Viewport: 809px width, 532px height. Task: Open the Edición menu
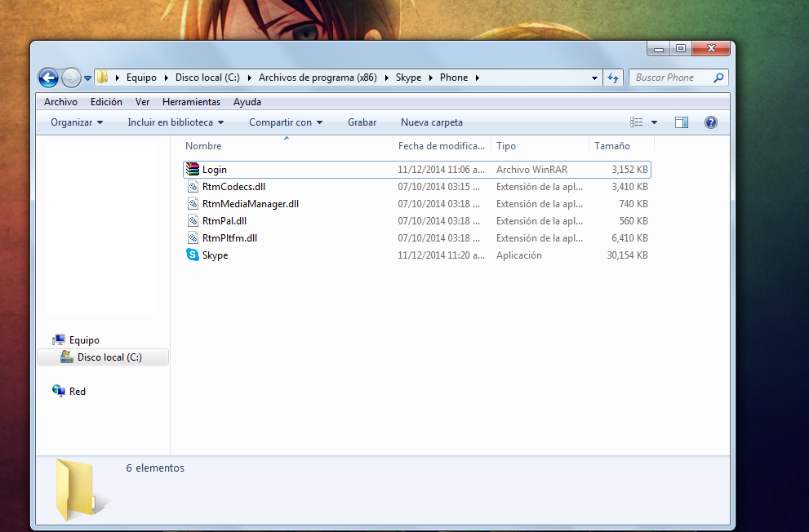click(106, 101)
